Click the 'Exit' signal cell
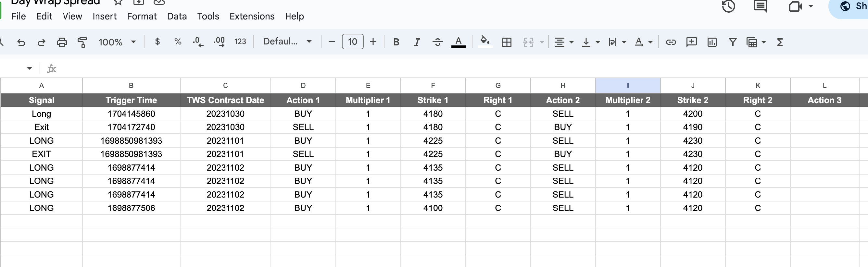Image resolution: width=868 pixels, height=267 pixels. [x=42, y=127]
